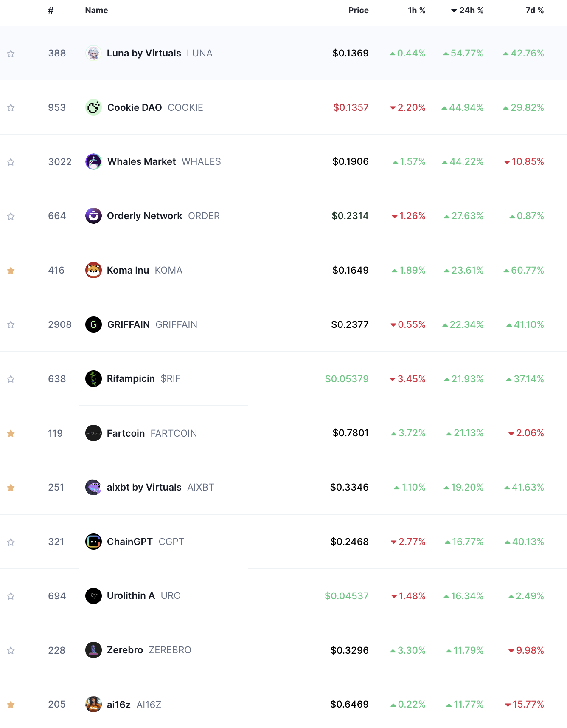567x728 pixels.
Task: Remove Fartcoin from watchlist via star
Action: click(11, 433)
